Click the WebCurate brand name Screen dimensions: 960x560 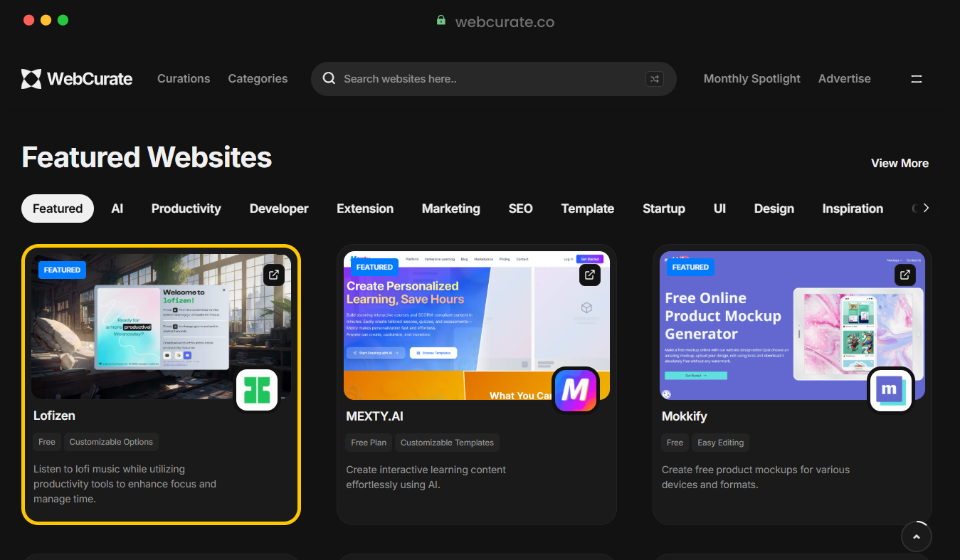tap(90, 79)
